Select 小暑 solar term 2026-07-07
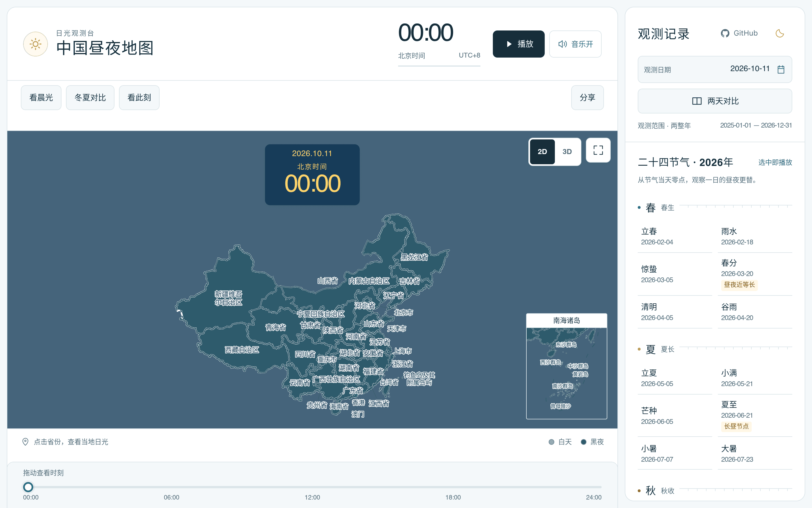This screenshot has width=812, height=508. point(675,454)
